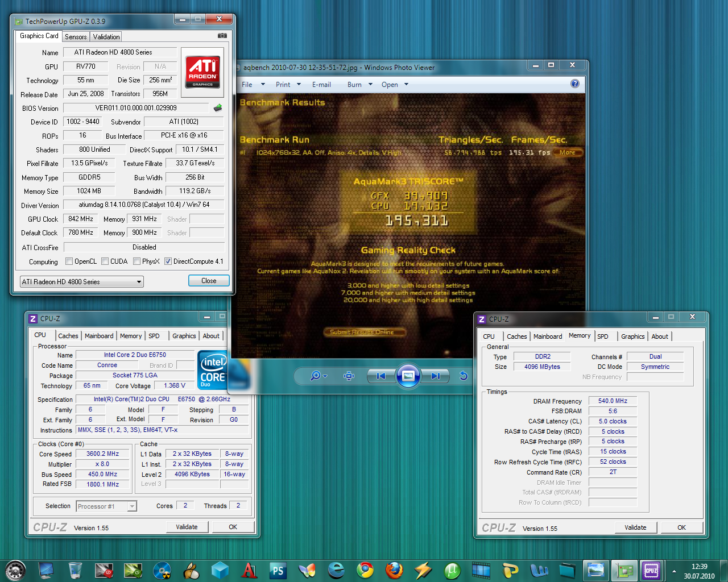Click the GPU-Z taskbar button
This screenshot has height=582, width=728.
tap(624, 570)
